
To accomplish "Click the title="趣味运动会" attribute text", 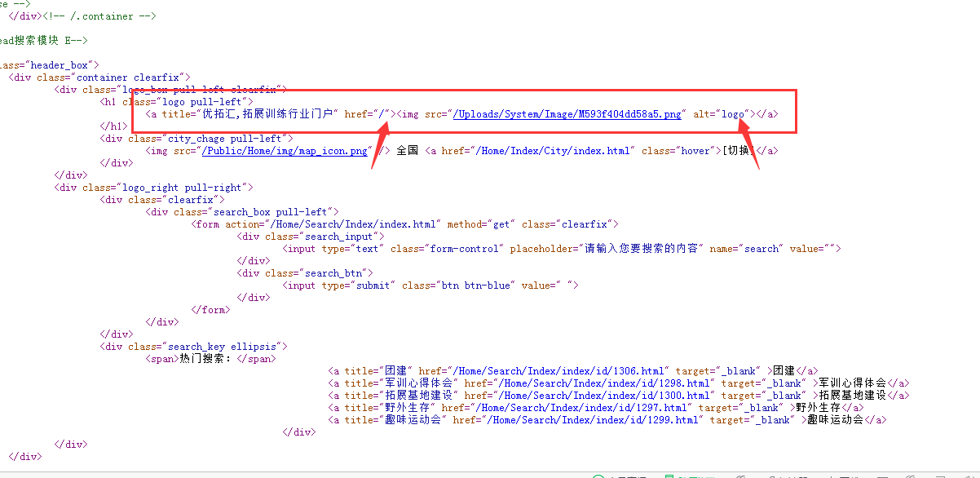I will pos(395,420).
